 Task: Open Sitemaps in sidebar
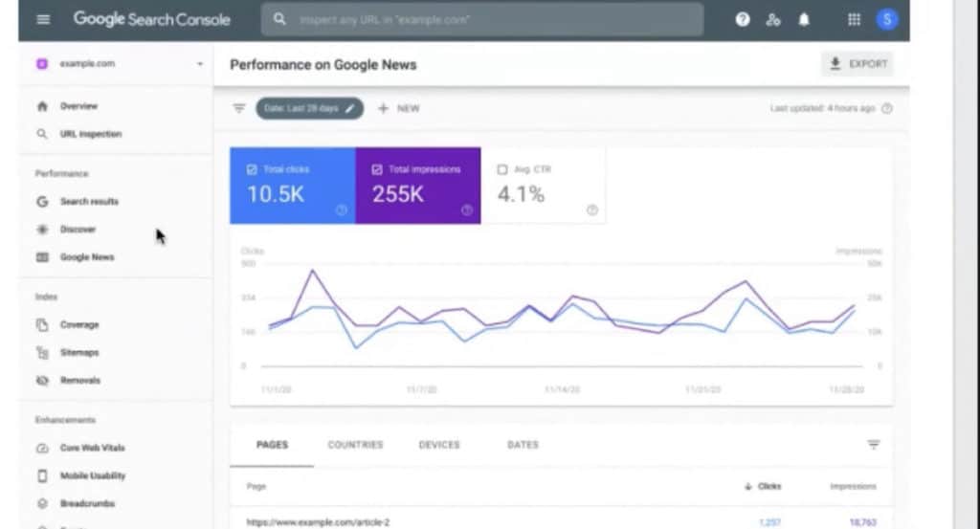point(79,353)
